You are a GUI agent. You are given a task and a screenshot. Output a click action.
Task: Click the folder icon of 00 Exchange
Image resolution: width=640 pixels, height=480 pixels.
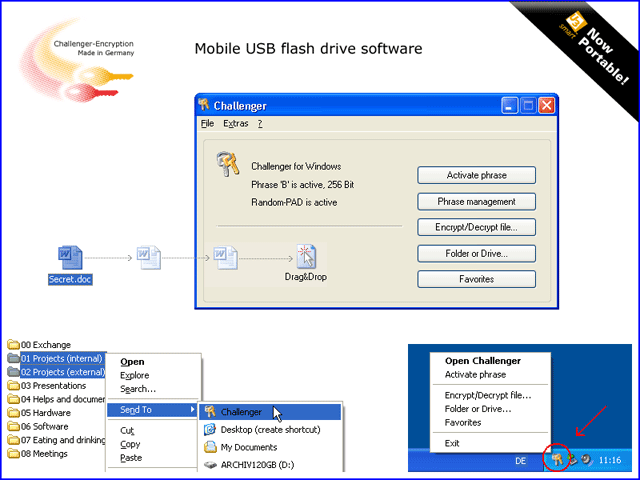(13, 344)
